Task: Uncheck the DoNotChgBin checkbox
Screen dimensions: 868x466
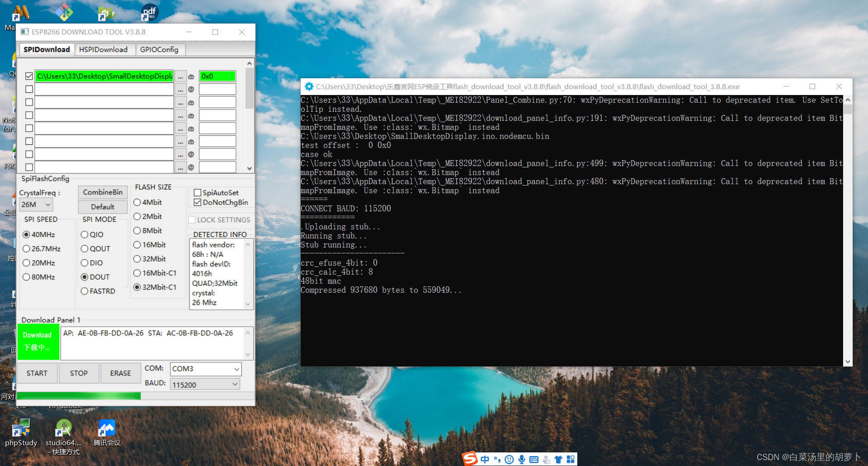Action: coord(198,202)
